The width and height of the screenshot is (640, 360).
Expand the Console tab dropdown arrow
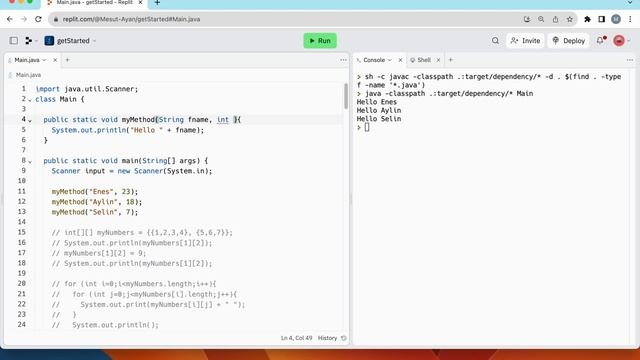click(x=390, y=60)
